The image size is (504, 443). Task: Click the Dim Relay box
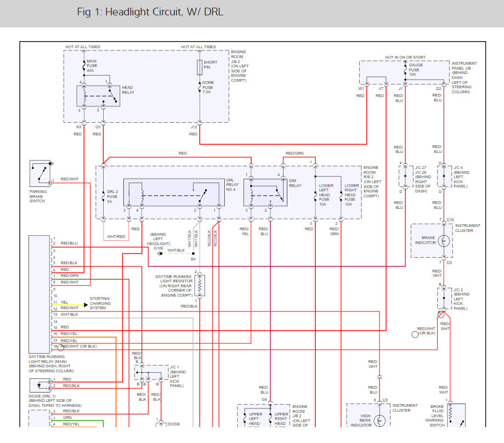coord(265,192)
